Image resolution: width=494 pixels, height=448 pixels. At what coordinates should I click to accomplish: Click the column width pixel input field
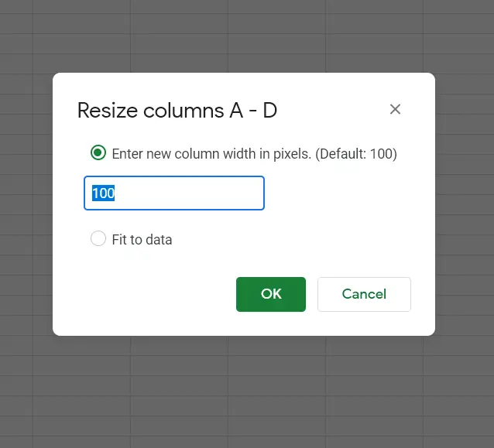(174, 193)
